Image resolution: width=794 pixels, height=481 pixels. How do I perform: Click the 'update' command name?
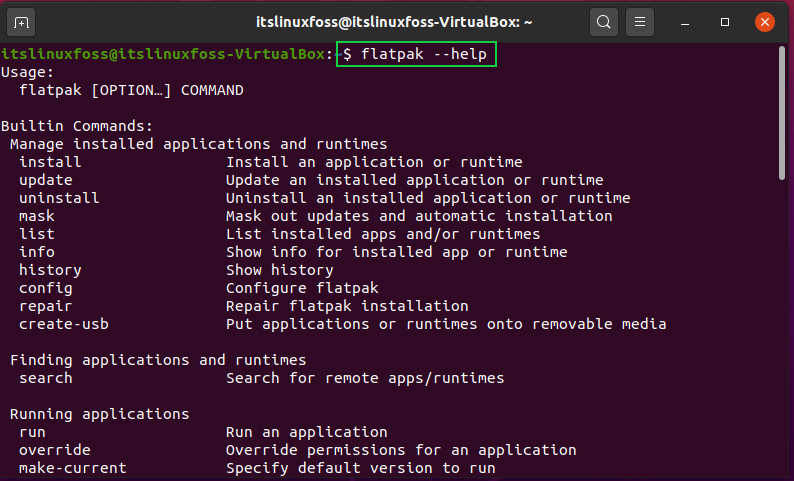pos(46,180)
